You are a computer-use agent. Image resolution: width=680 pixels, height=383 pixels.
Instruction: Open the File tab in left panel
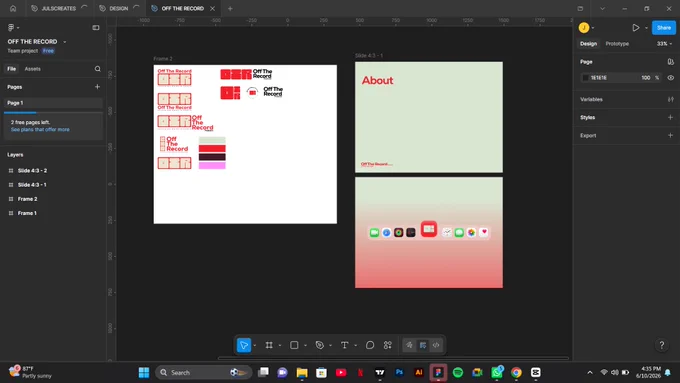pos(11,69)
